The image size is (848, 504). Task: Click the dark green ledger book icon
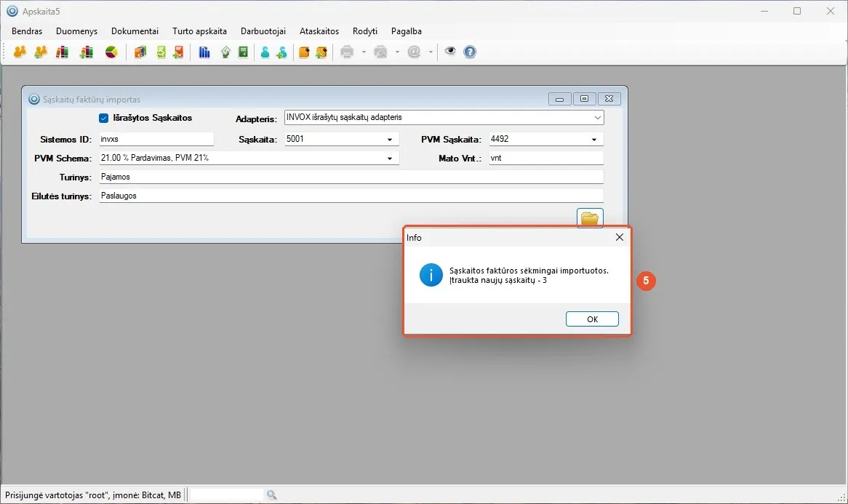click(x=244, y=52)
